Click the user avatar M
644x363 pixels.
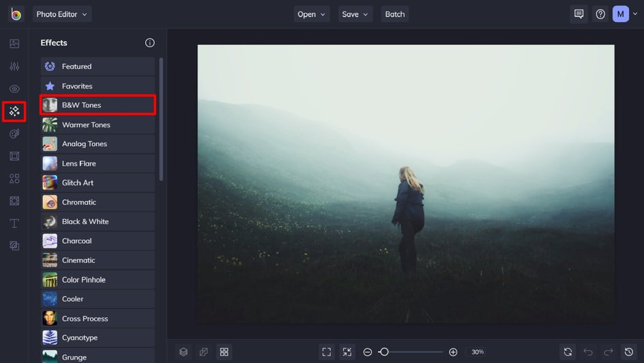621,14
